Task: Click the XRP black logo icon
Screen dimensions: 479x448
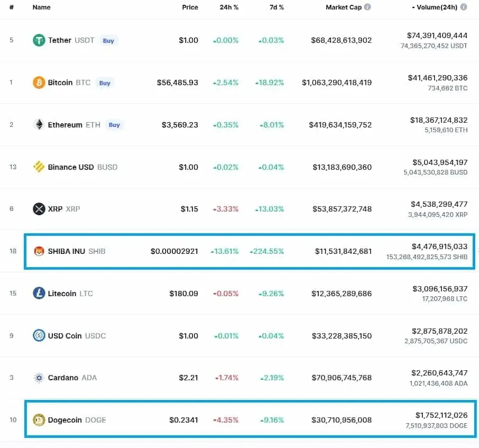Action: (x=39, y=209)
